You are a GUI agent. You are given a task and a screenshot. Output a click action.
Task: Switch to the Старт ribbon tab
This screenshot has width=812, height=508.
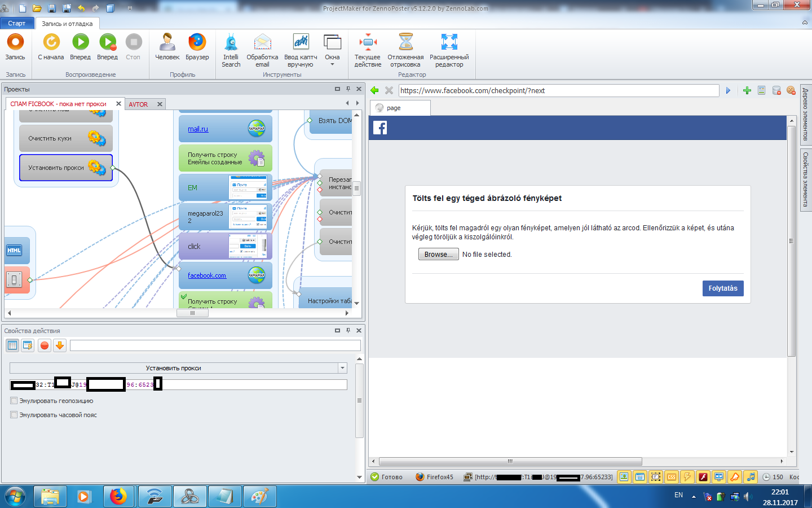coord(17,23)
